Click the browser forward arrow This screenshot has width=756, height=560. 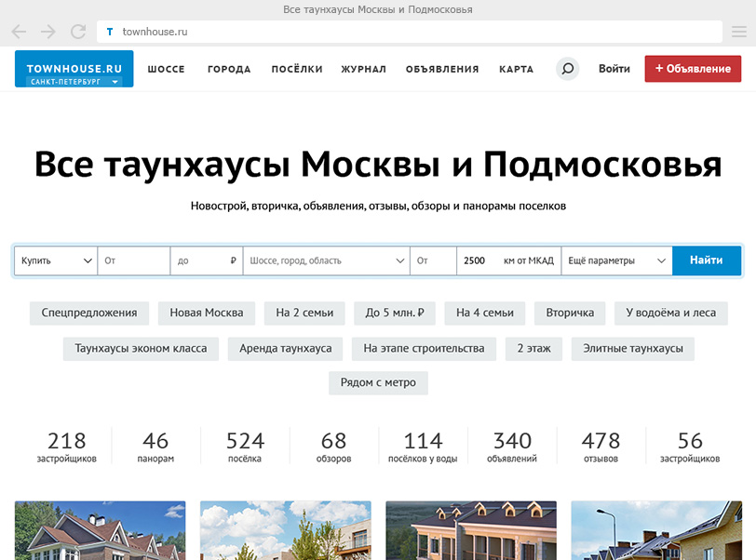(47, 32)
